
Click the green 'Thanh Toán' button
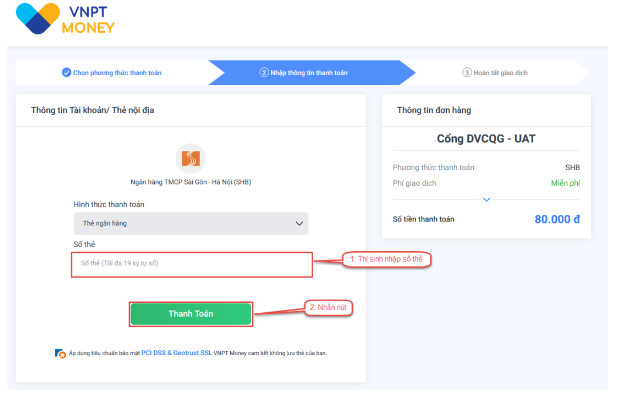point(191,314)
